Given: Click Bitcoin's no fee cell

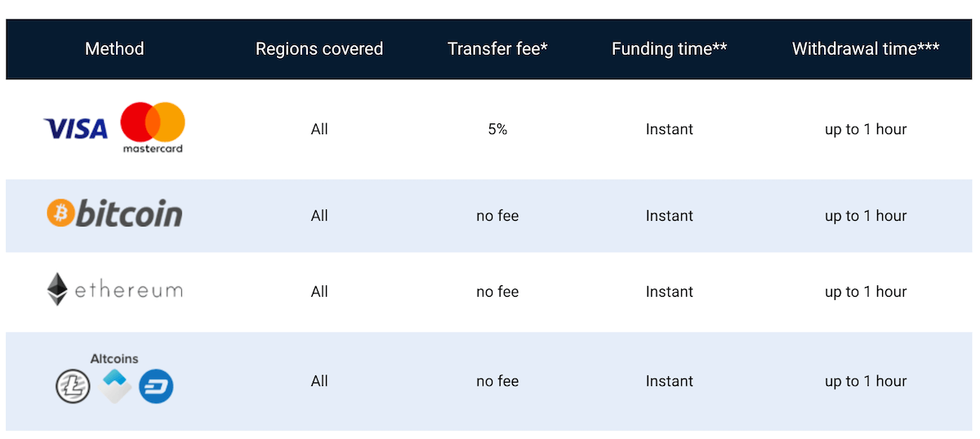Looking at the screenshot, I should click(x=497, y=216).
